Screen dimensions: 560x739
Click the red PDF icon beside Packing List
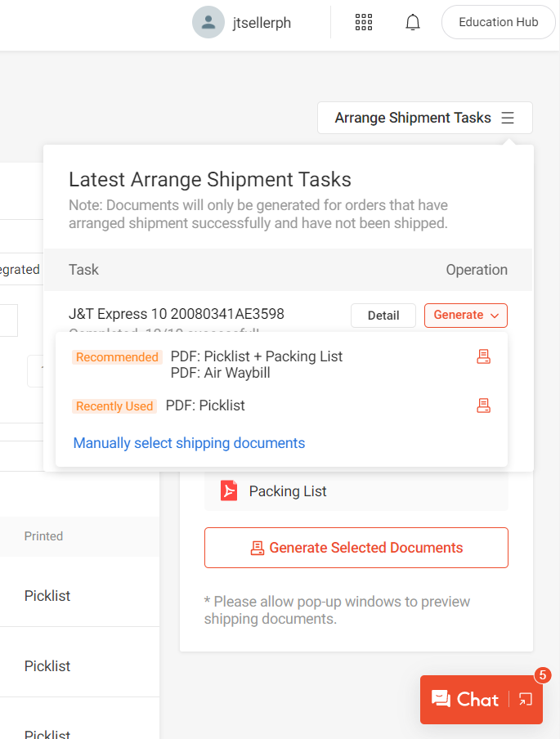pos(227,491)
